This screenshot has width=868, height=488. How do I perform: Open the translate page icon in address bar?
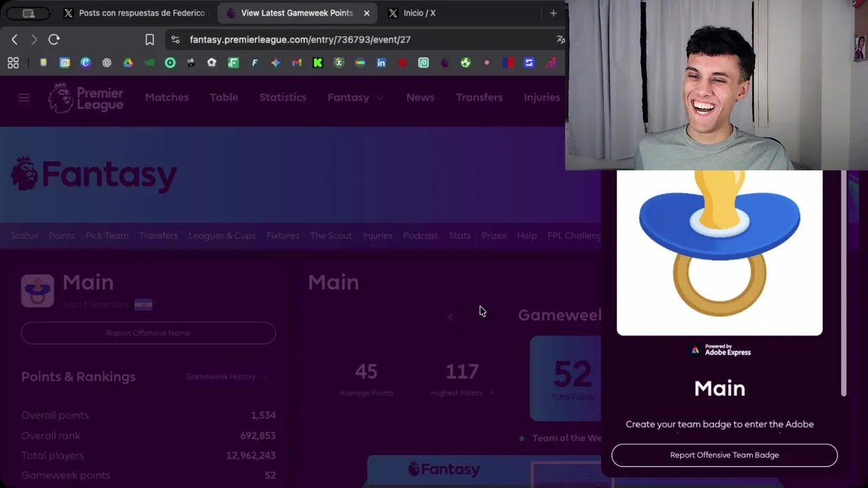click(560, 39)
